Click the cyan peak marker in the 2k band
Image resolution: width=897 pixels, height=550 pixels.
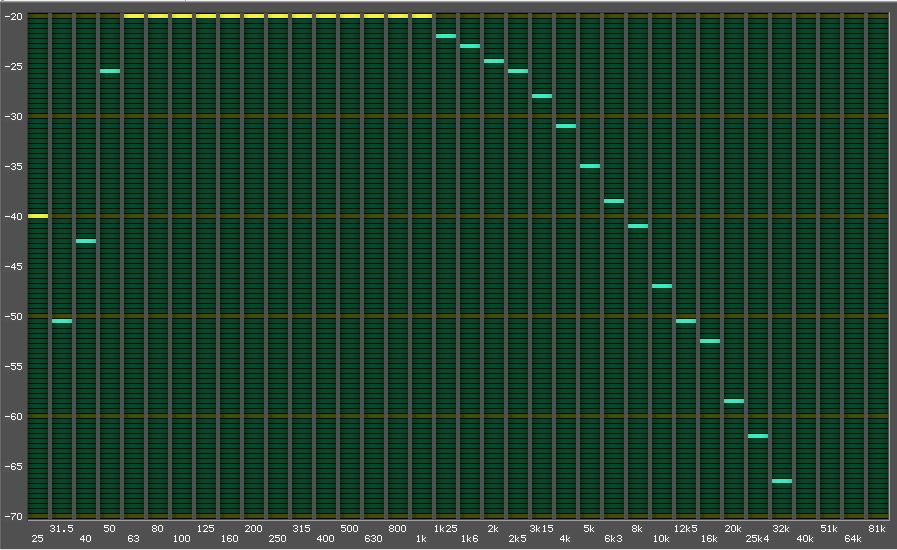pyautogui.click(x=494, y=61)
